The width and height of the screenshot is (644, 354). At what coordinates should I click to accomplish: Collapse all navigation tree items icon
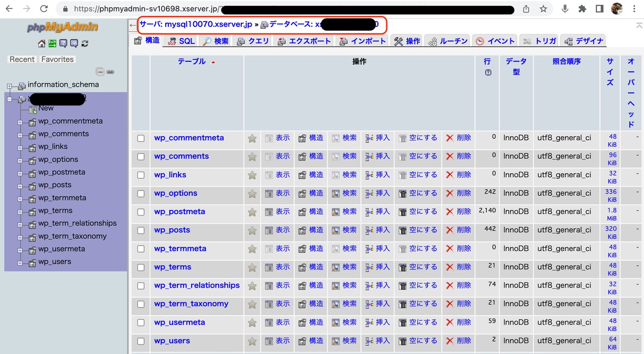(100, 72)
